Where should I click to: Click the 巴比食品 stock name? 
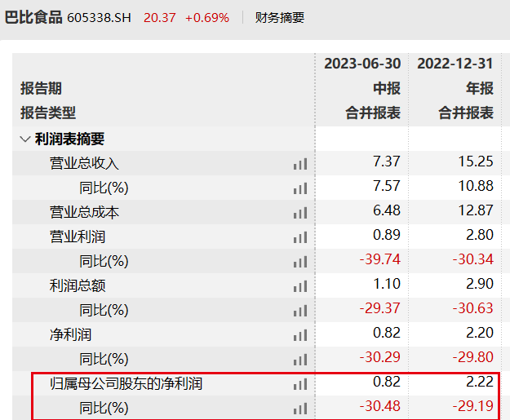coord(33,17)
